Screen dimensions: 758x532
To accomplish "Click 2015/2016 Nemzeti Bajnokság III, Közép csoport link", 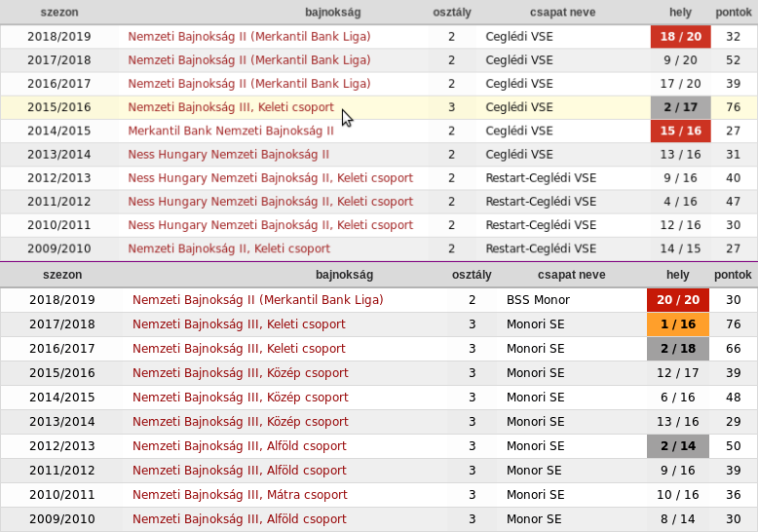I will pos(241,373).
